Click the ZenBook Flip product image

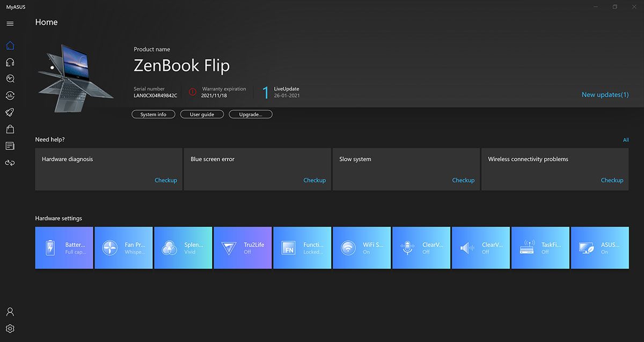click(75, 78)
